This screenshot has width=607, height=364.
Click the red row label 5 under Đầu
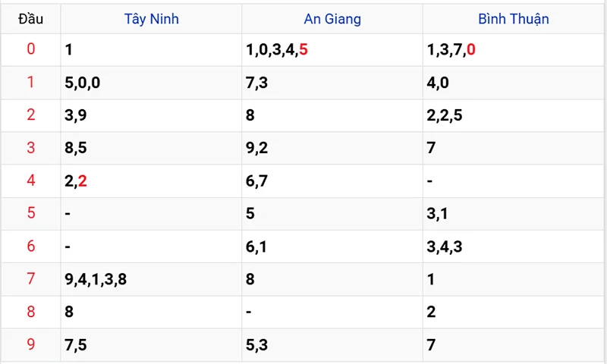click(31, 213)
